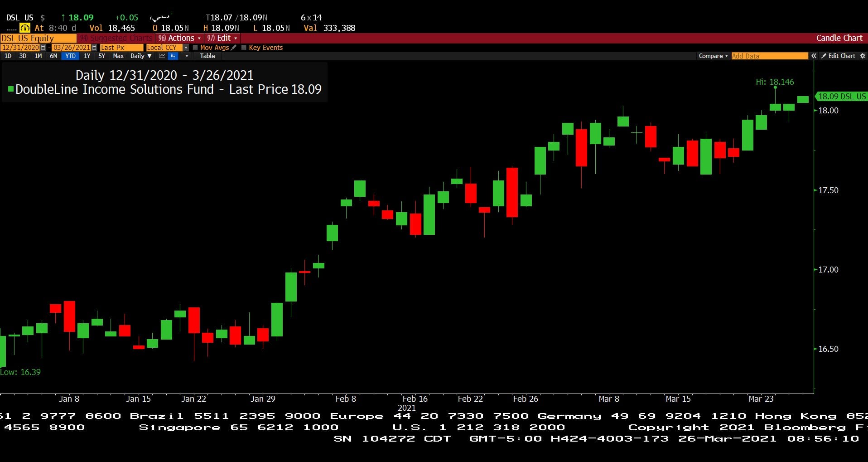Image resolution: width=868 pixels, height=462 pixels.
Task: Open chart settings gear icon
Action: click(x=863, y=56)
